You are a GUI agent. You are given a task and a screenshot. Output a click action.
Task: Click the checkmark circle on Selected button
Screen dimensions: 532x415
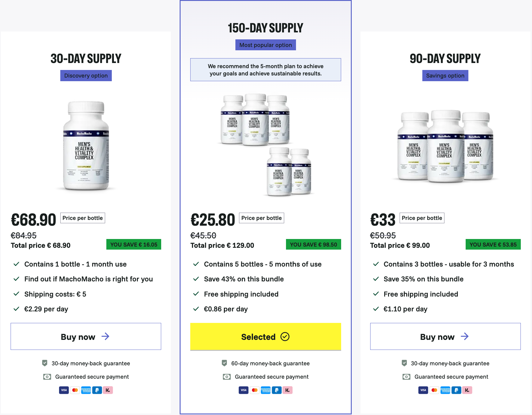(285, 337)
